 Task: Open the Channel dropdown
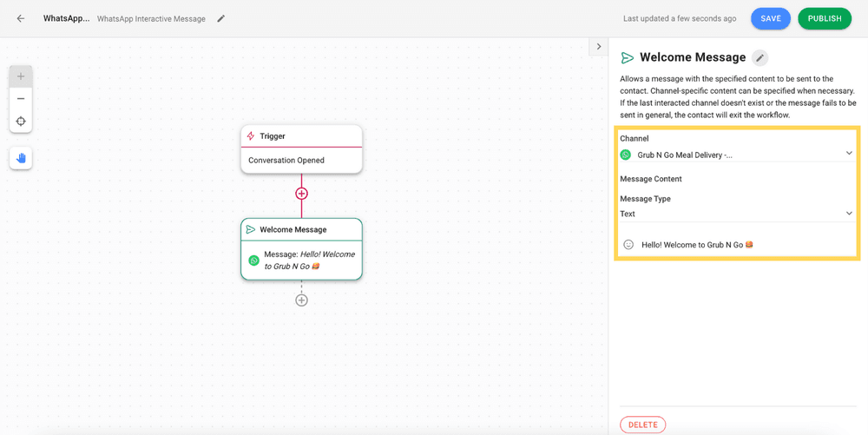[737, 155]
